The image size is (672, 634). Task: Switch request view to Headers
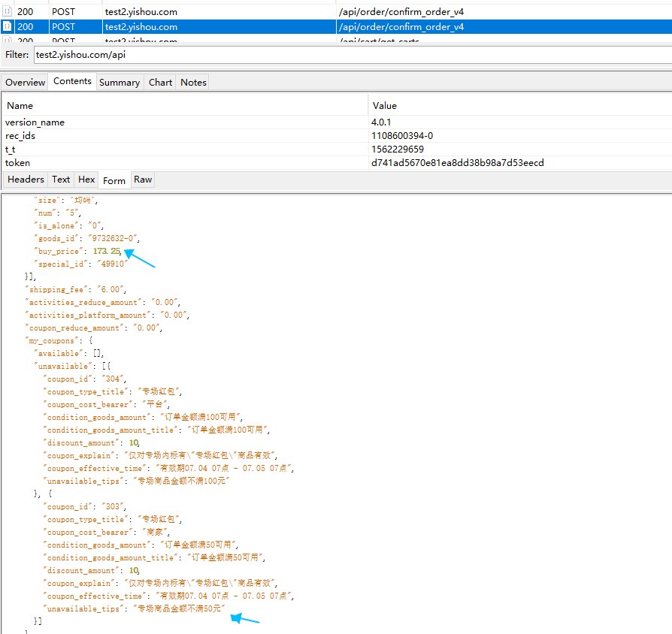point(26,180)
